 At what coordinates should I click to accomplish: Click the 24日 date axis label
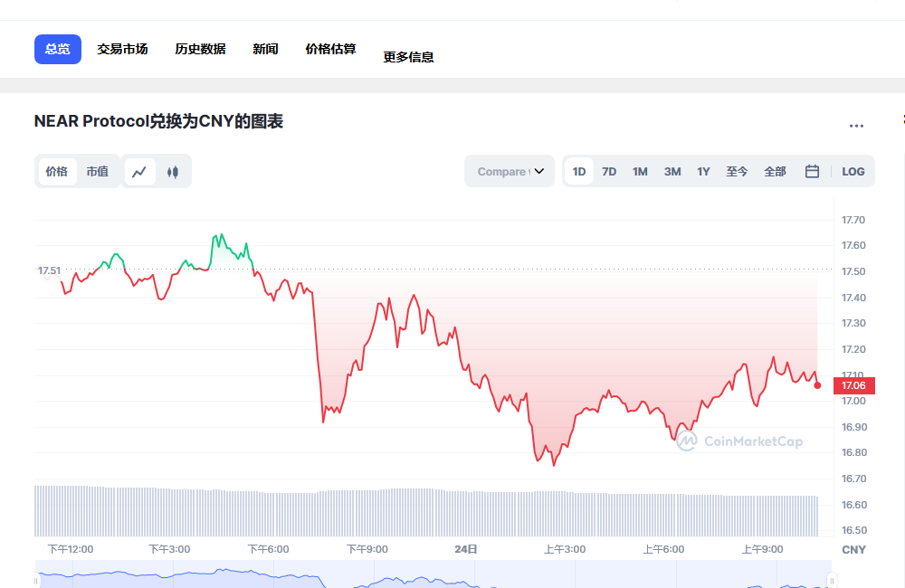tap(466, 549)
